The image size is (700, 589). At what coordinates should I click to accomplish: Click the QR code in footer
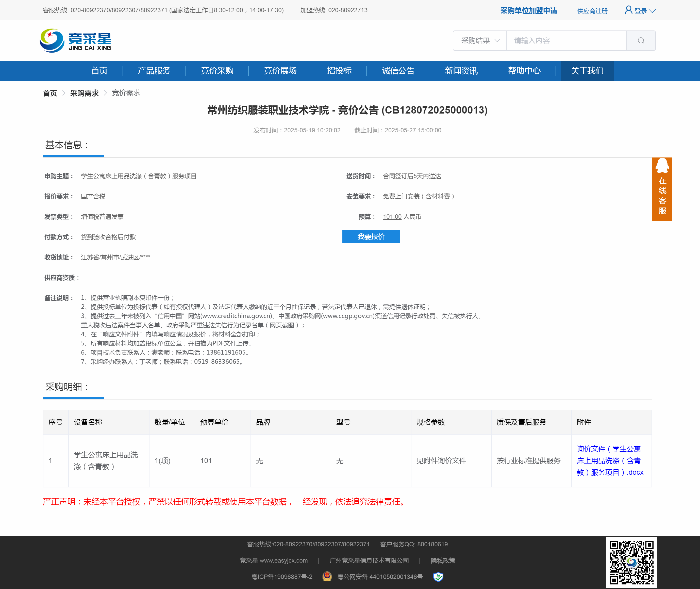[x=631, y=563]
